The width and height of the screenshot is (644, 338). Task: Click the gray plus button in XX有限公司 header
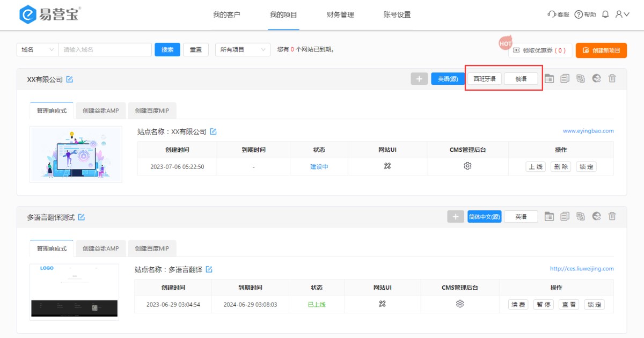click(419, 79)
